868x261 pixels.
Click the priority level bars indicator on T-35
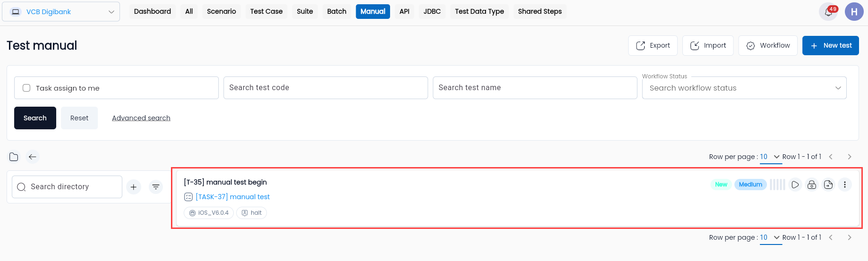tap(777, 185)
